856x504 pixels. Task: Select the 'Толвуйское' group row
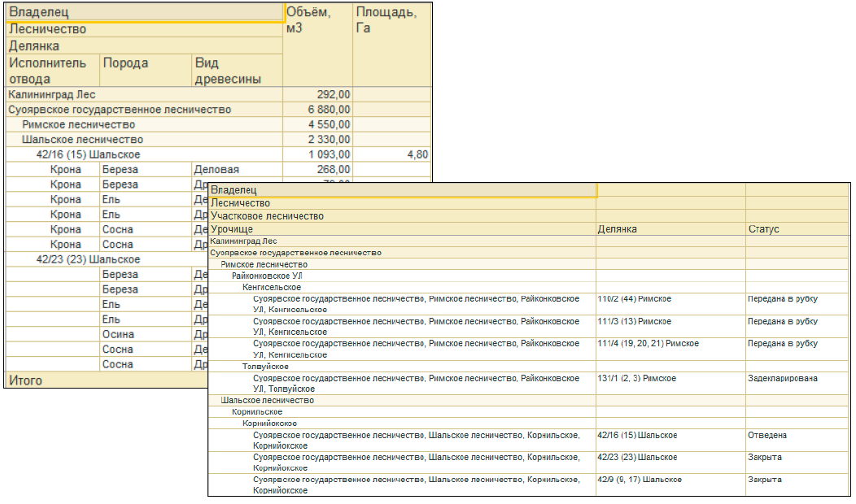click(265, 367)
